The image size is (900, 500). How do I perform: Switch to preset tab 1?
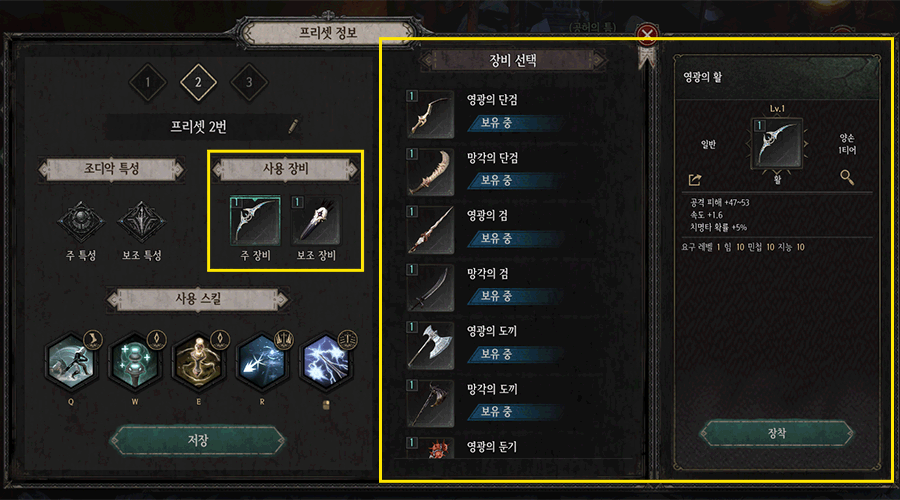pyautogui.click(x=148, y=82)
